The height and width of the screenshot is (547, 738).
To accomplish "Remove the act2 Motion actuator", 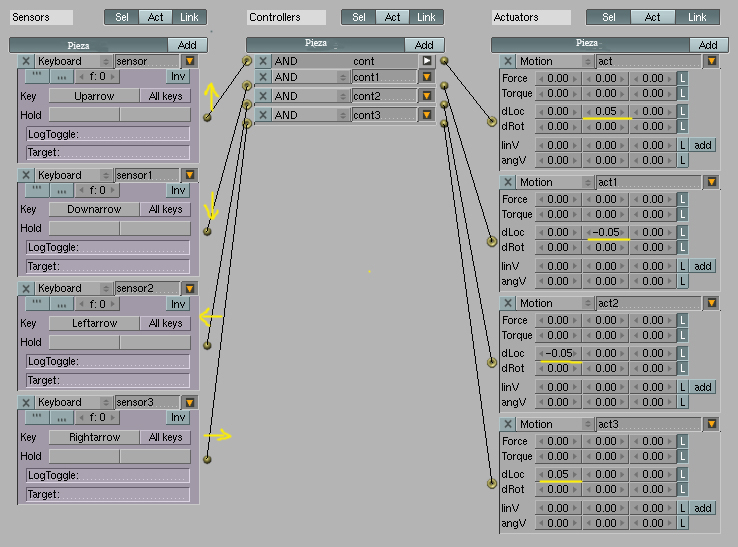I will tap(507, 303).
